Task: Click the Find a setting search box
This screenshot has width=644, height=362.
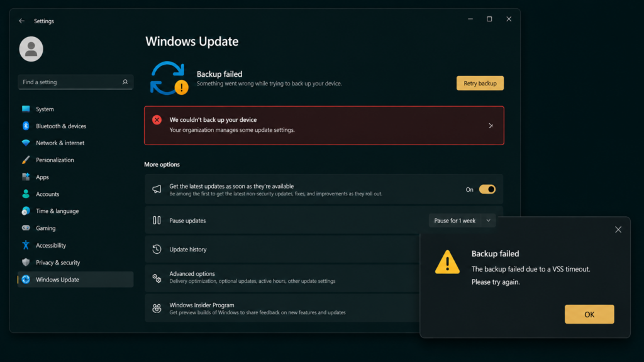Action: click(75, 82)
